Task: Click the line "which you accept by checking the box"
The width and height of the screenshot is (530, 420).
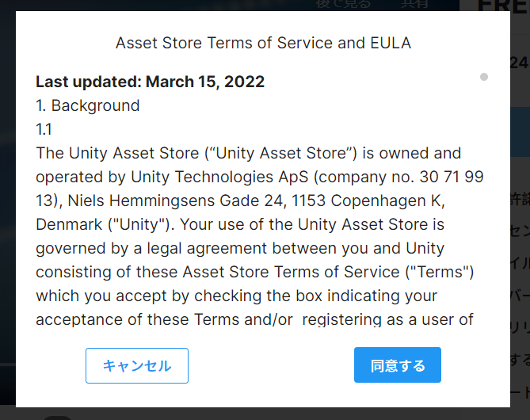Action: (x=237, y=296)
